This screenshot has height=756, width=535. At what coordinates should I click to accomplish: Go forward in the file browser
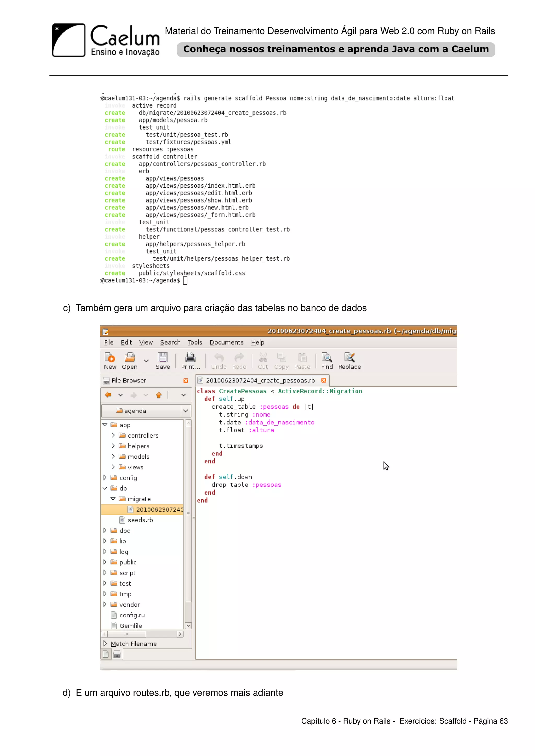133,395
